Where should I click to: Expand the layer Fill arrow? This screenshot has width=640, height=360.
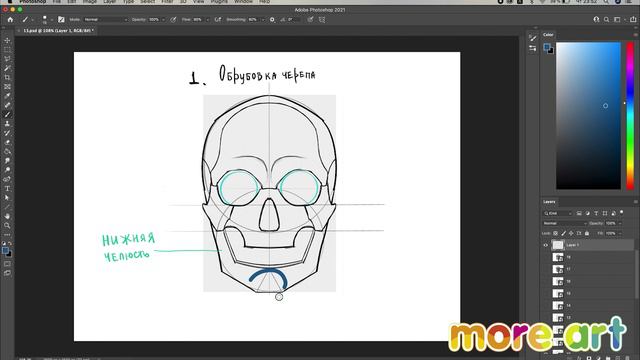click(x=620, y=233)
